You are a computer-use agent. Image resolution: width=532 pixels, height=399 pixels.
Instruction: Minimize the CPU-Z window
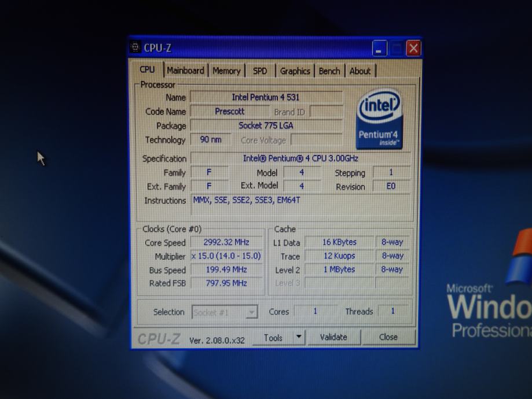coord(379,49)
